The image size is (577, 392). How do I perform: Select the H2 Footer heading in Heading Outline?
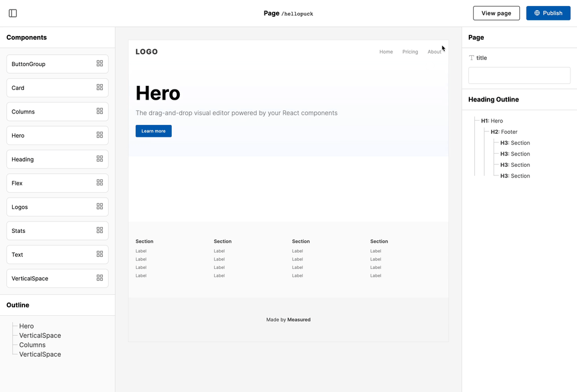click(505, 131)
